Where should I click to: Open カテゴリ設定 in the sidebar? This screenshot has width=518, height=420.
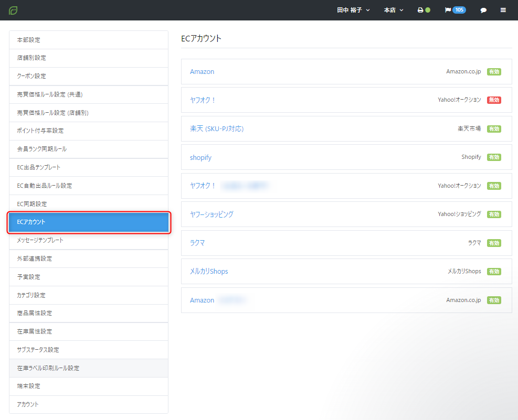89,295
